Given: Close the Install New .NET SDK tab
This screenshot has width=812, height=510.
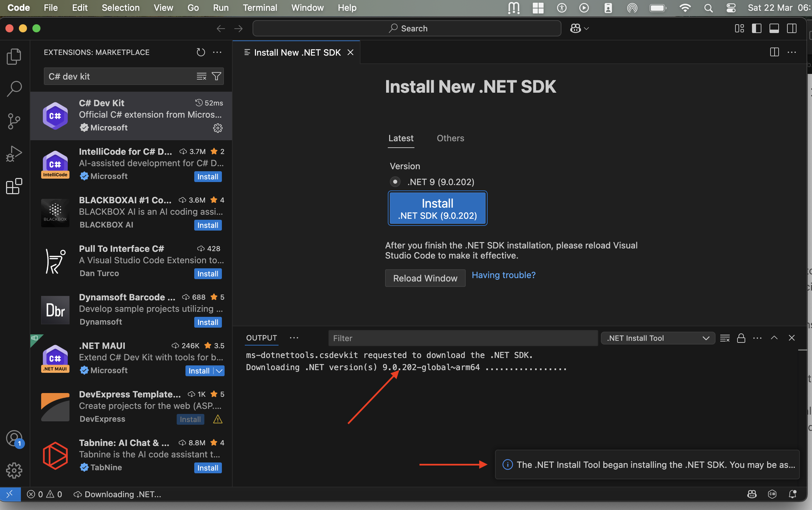Looking at the screenshot, I should point(350,52).
